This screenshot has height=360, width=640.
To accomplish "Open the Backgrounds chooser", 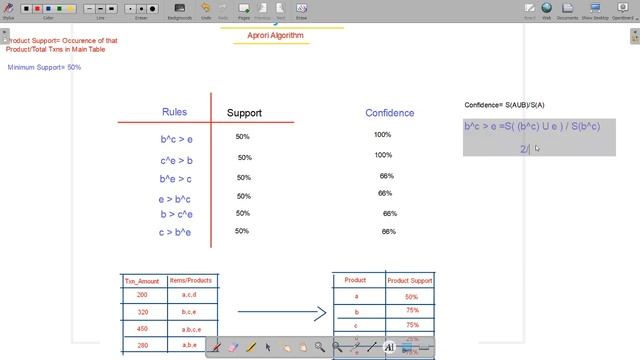I will 180,11.
